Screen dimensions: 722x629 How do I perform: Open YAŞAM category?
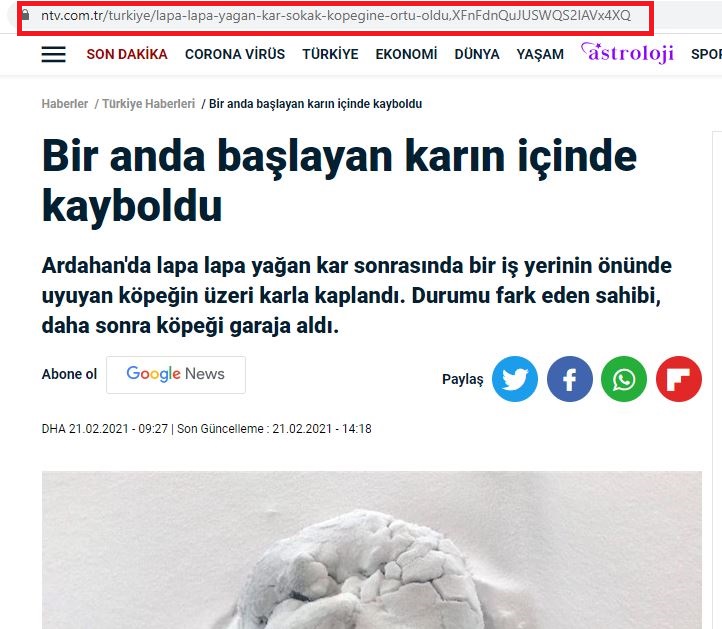tap(540, 54)
